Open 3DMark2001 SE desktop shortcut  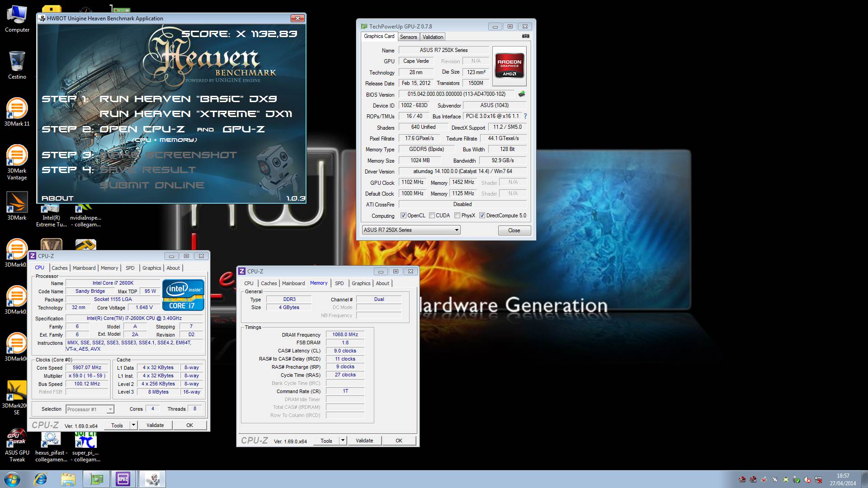[17, 398]
